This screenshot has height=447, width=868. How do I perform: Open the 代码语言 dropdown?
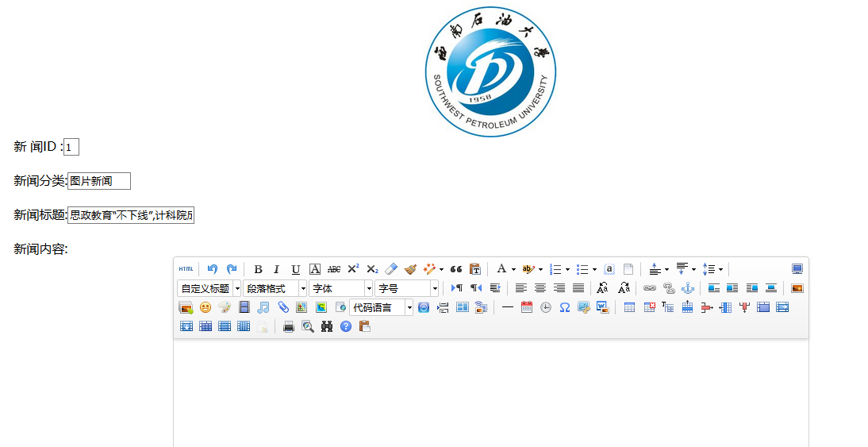click(x=381, y=307)
